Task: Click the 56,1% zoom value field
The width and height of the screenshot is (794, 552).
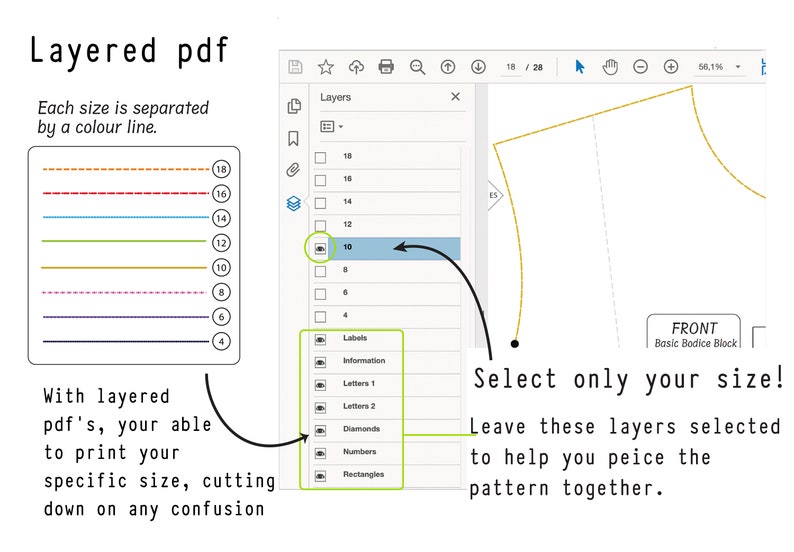Action: 710,67
